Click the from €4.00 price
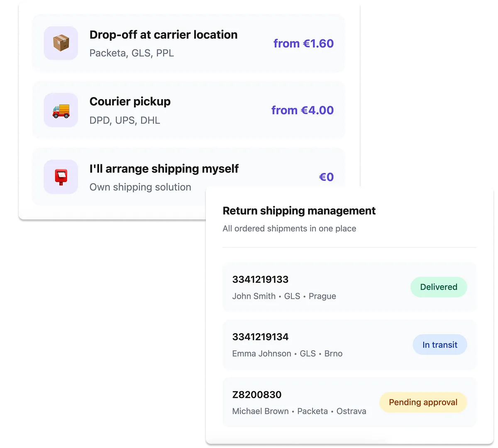498x448 pixels. click(302, 110)
